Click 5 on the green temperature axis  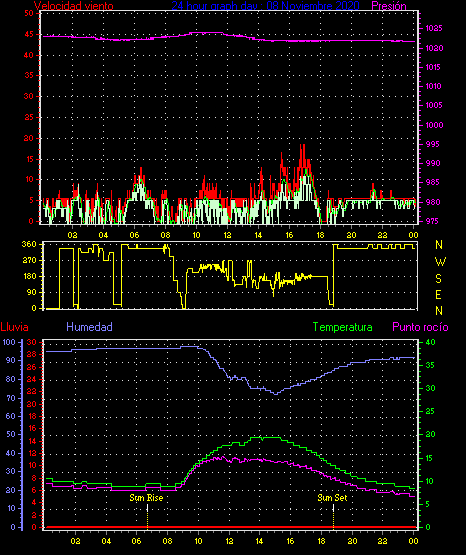[427, 504]
